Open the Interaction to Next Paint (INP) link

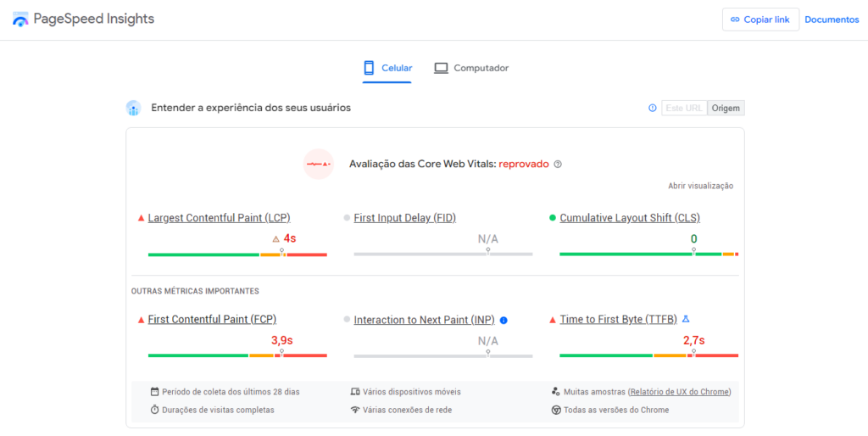[x=424, y=320]
